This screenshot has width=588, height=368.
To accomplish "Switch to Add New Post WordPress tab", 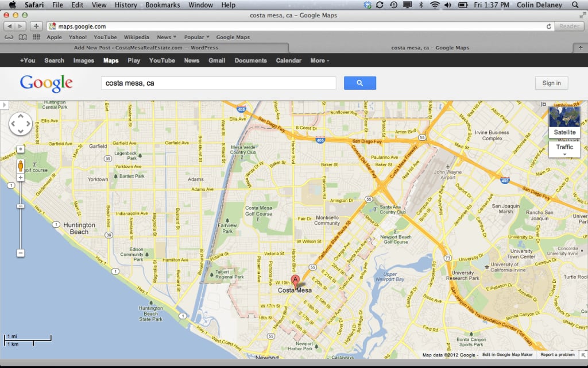I will click(146, 48).
